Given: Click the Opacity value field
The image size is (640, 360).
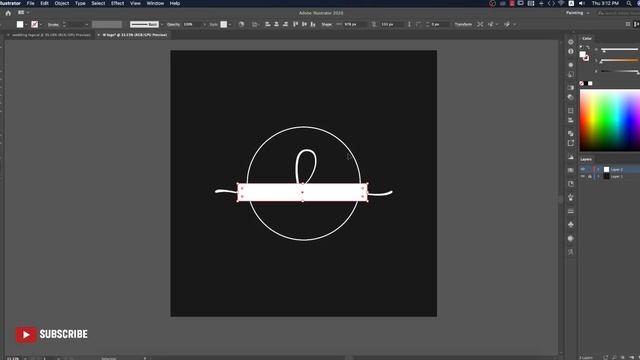Looking at the screenshot, I should point(191,24).
